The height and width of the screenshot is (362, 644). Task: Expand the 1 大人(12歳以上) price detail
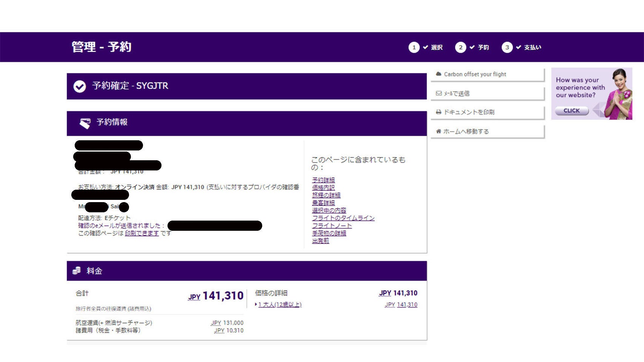point(280,305)
